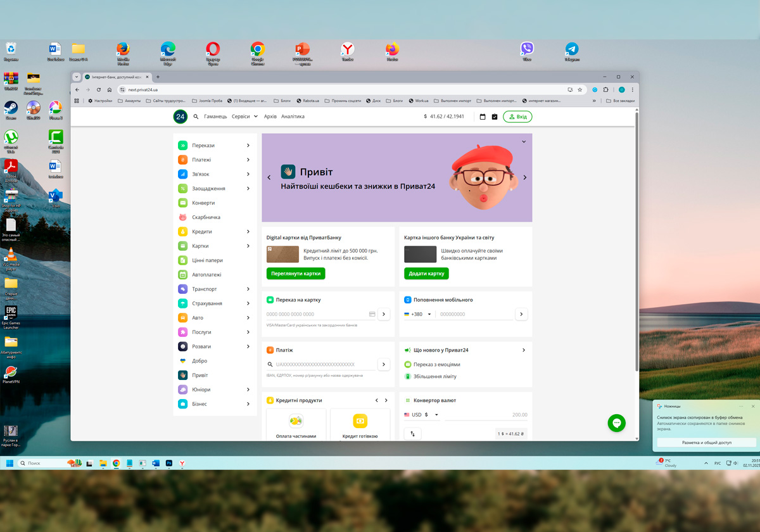Click the Privat24 round logo icon
The height and width of the screenshot is (532, 760).
pyautogui.click(x=180, y=117)
